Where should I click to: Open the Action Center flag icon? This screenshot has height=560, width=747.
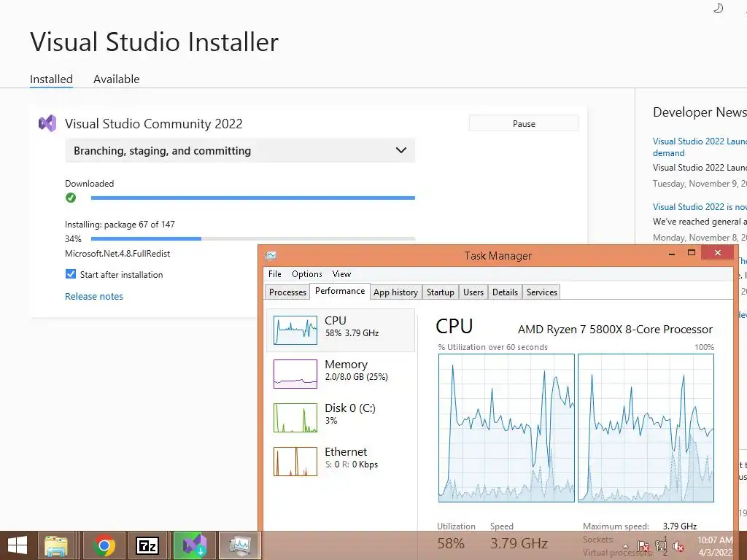643,546
